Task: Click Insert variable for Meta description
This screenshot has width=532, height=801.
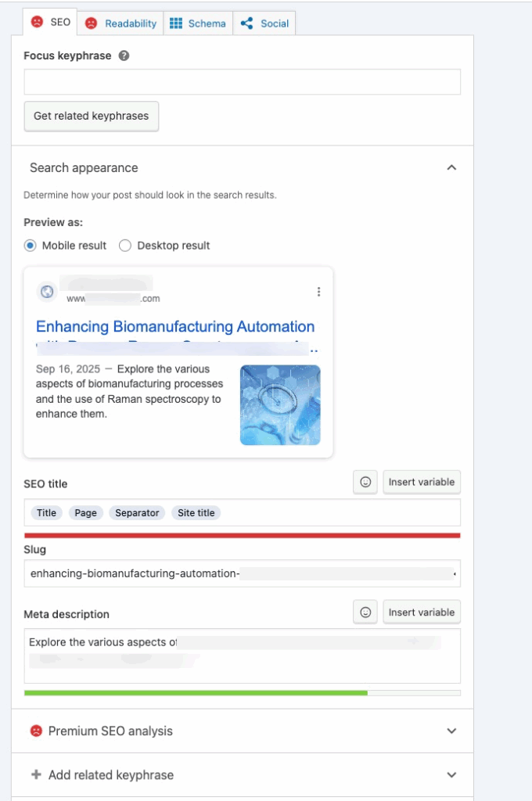Action: click(422, 612)
